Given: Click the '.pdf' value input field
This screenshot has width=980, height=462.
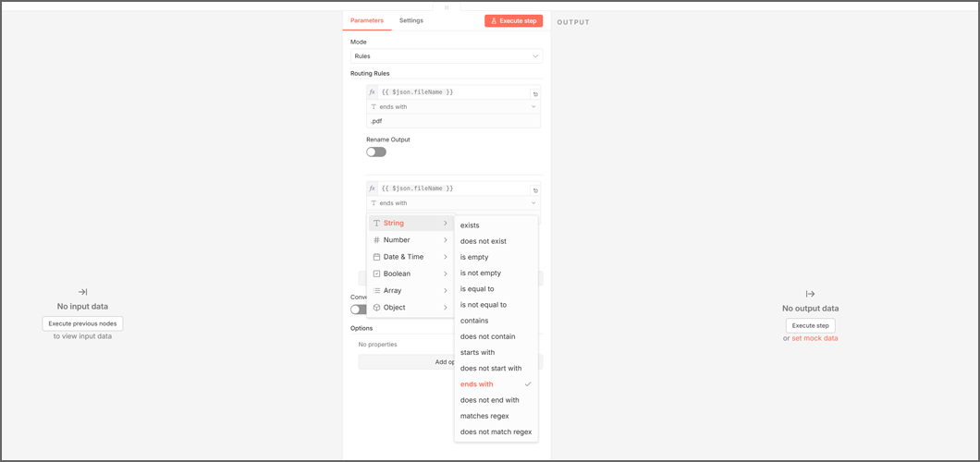Looking at the screenshot, I should 453,121.
